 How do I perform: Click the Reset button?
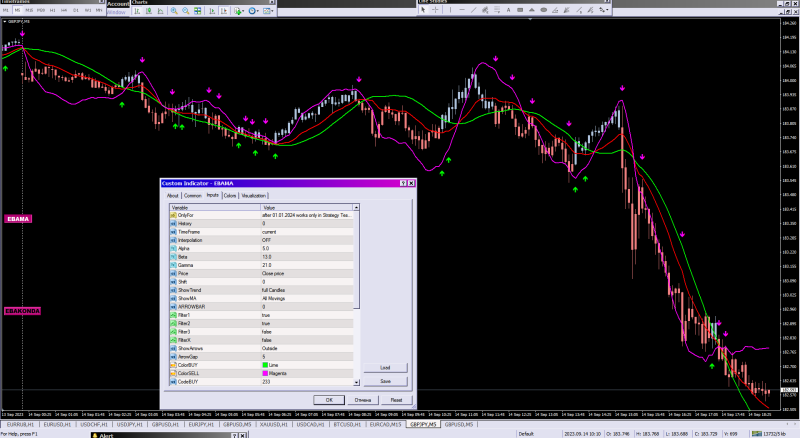click(x=396, y=400)
